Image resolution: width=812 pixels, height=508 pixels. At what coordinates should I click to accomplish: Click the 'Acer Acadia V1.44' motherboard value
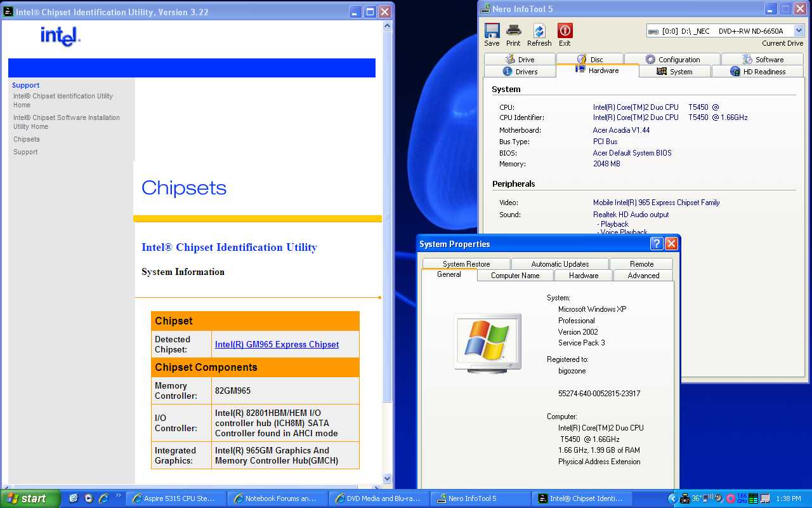click(x=621, y=130)
